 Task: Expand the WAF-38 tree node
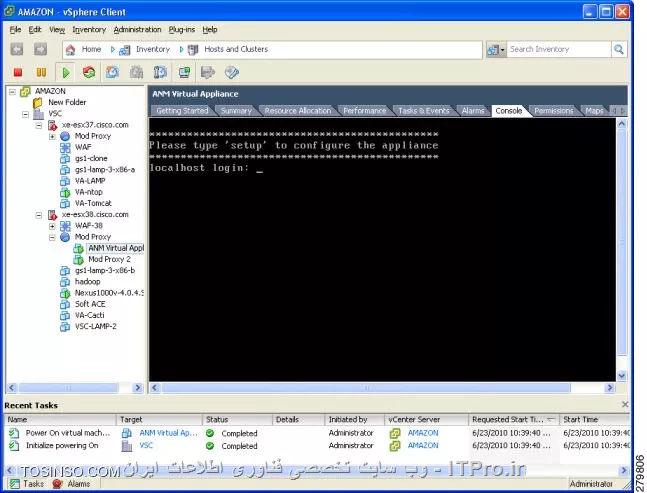tap(52, 226)
